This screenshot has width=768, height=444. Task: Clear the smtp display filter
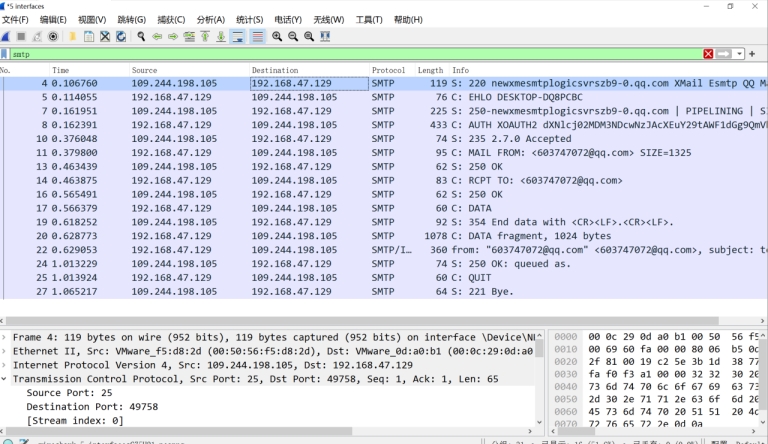pyautogui.click(x=708, y=54)
